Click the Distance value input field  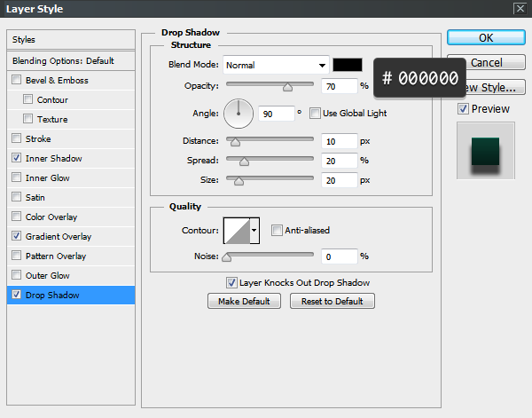tap(340, 141)
